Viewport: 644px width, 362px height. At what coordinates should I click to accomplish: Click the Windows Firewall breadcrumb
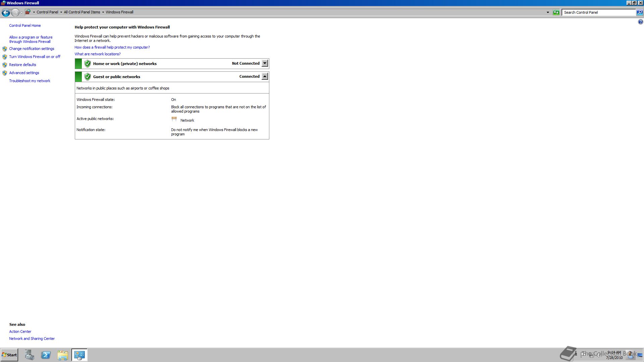click(x=119, y=12)
